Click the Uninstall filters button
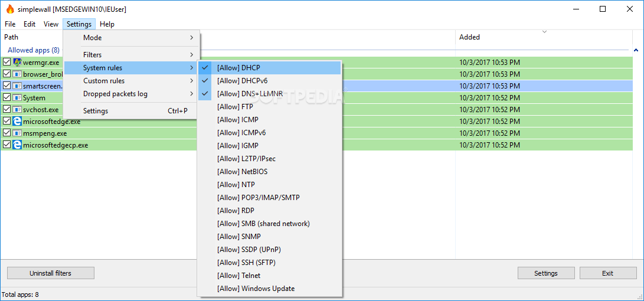 point(51,273)
